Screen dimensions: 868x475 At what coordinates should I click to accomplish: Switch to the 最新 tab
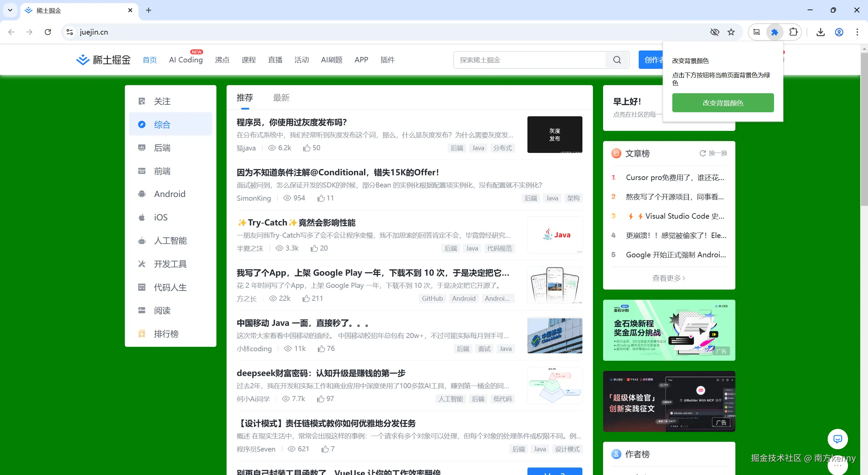(281, 98)
